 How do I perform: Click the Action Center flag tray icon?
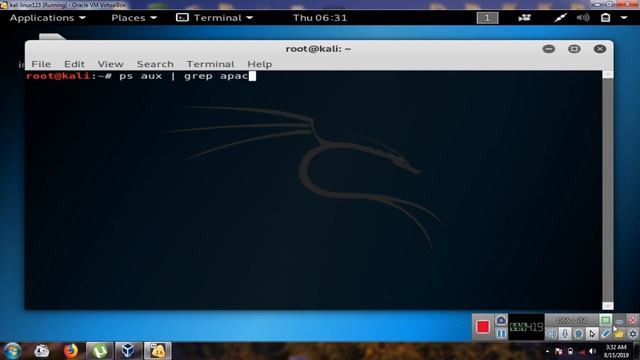point(559,351)
